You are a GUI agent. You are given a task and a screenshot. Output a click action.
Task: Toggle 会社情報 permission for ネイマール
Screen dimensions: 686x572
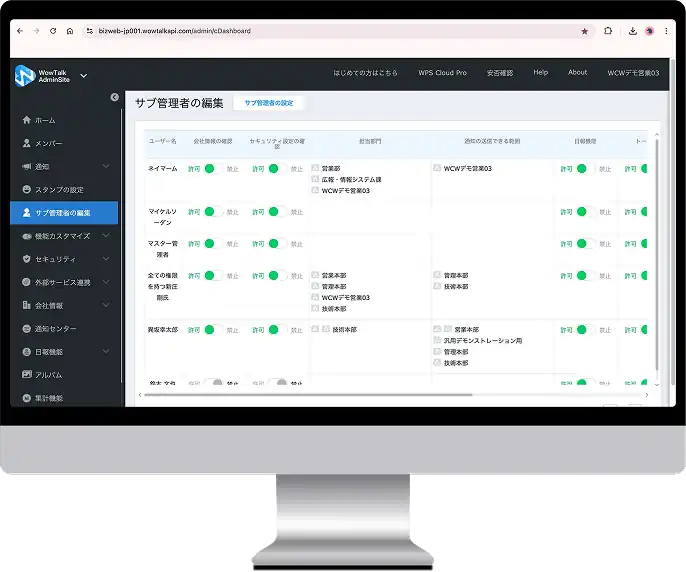coord(213,168)
